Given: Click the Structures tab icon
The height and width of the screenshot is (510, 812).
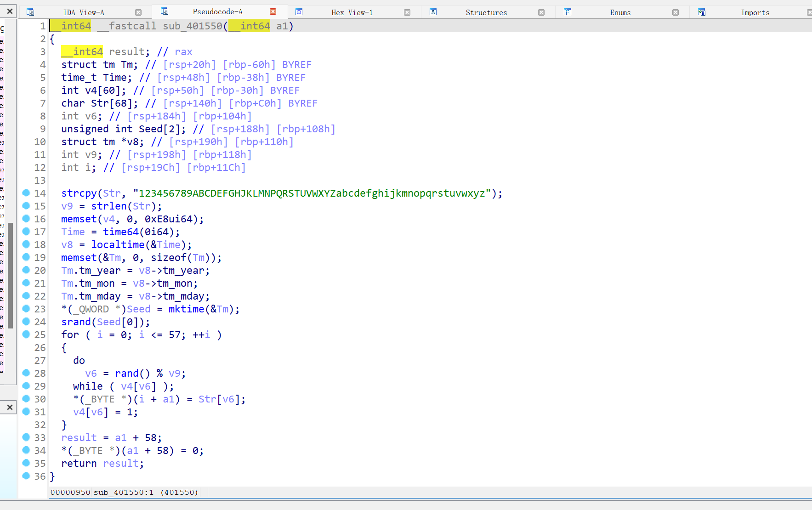Looking at the screenshot, I should 433,12.
